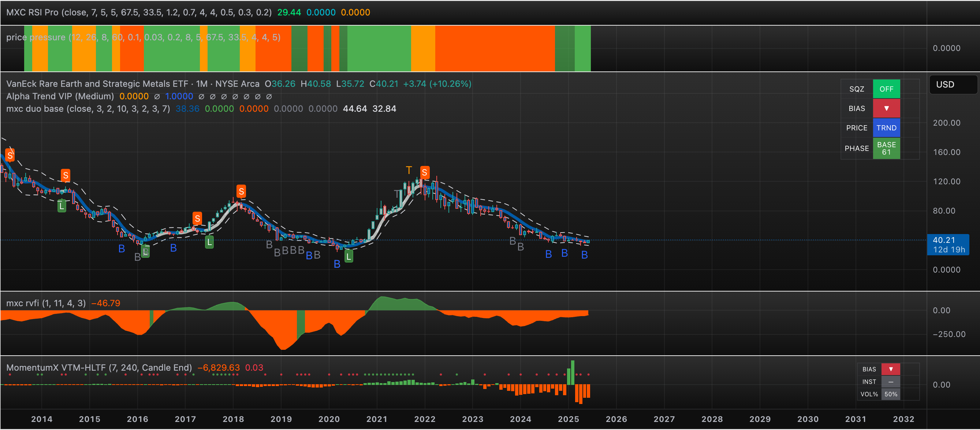980x430 pixels.
Task: Toggle the green SQZ OFF cell
Action: [x=886, y=89]
